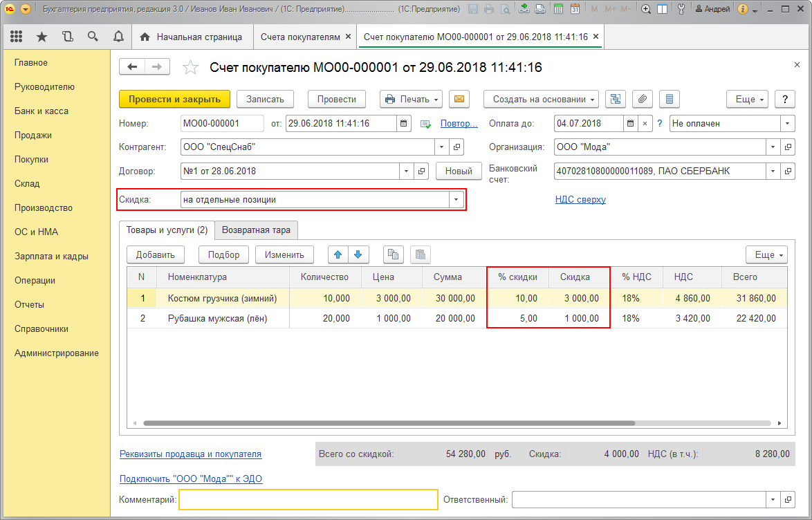Clear the payment due date field

645,123
